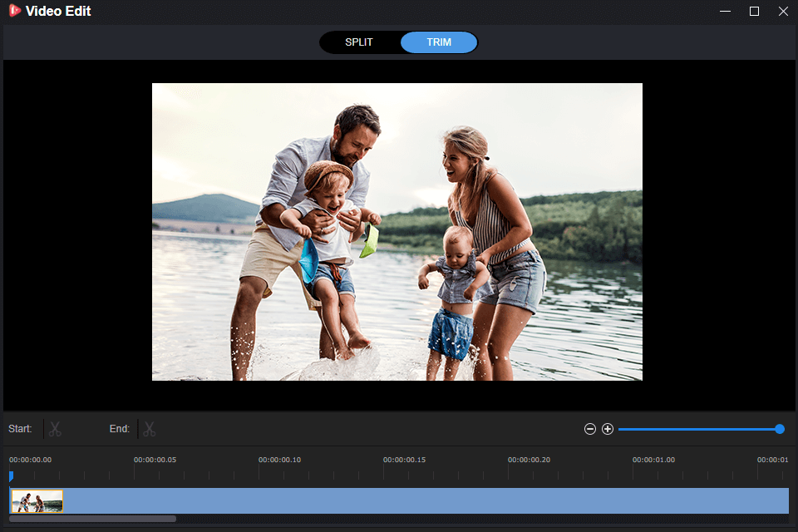Image resolution: width=798 pixels, height=532 pixels.
Task: Click the horizontal timeline scrollbar
Action: tap(93, 519)
